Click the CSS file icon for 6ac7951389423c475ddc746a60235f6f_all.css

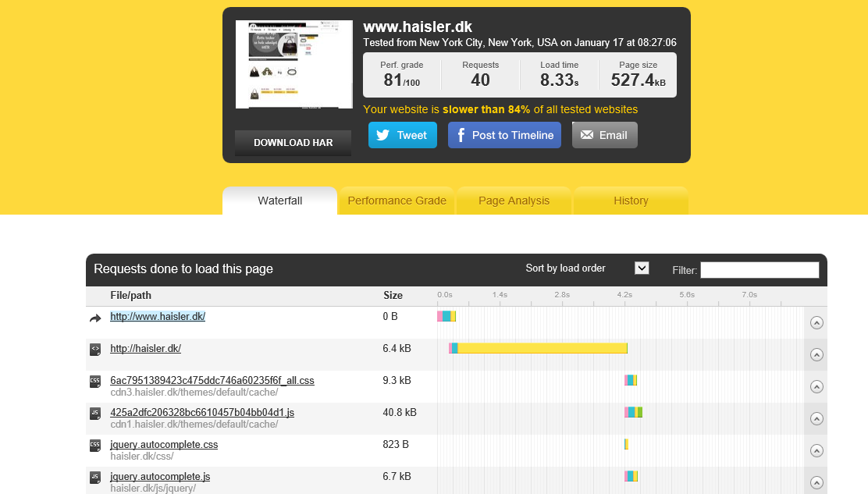point(95,381)
